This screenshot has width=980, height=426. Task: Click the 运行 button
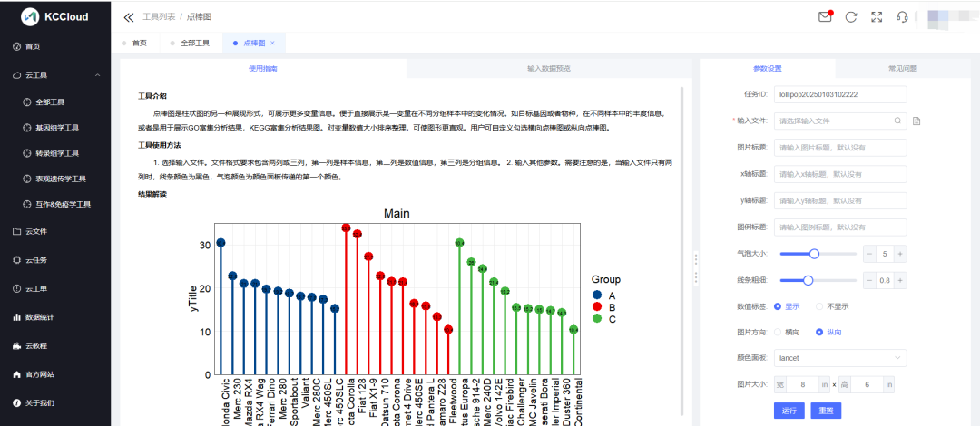point(789,411)
